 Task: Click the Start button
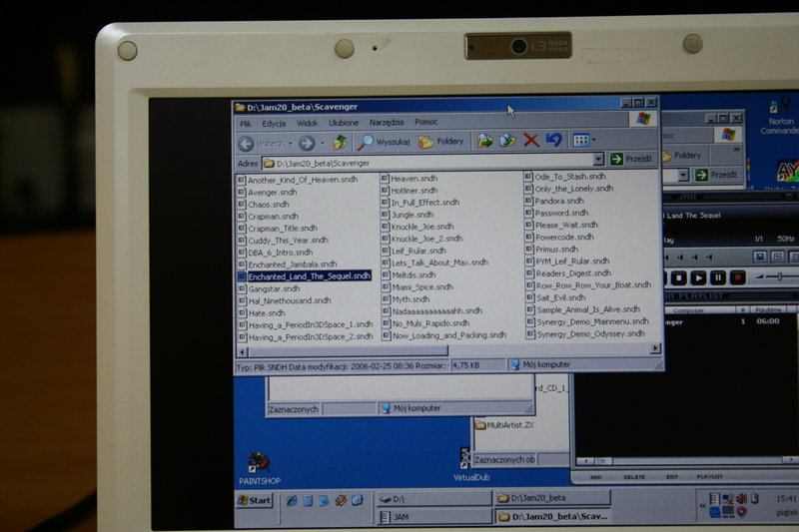click(255, 500)
